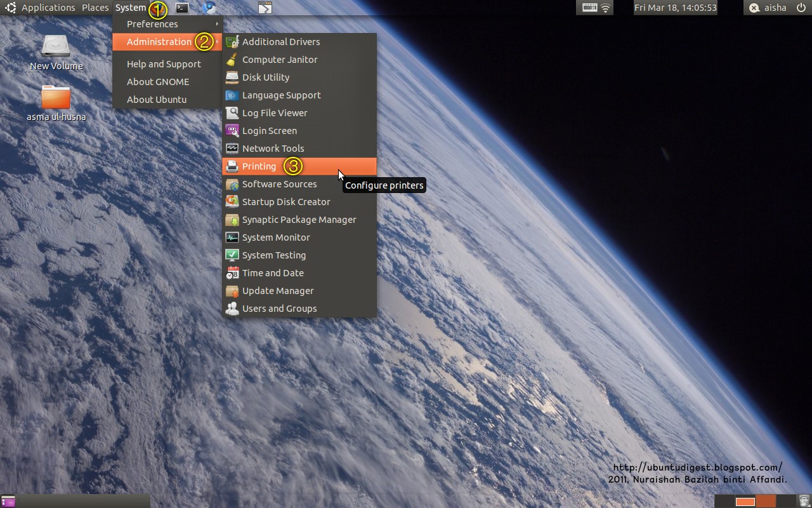Close the System menu from the panel
Image resolution: width=812 pixels, height=508 pixels.
click(x=131, y=8)
